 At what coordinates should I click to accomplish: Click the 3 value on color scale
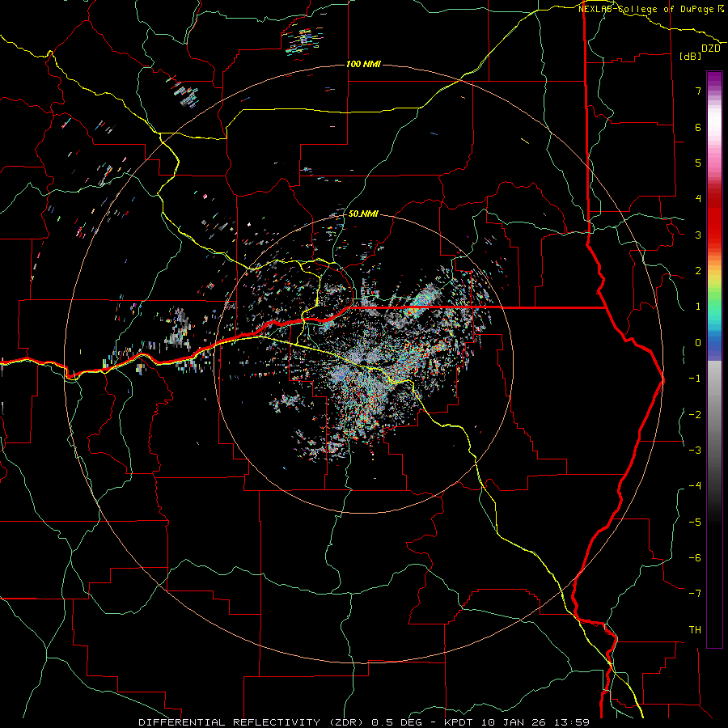(x=698, y=235)
